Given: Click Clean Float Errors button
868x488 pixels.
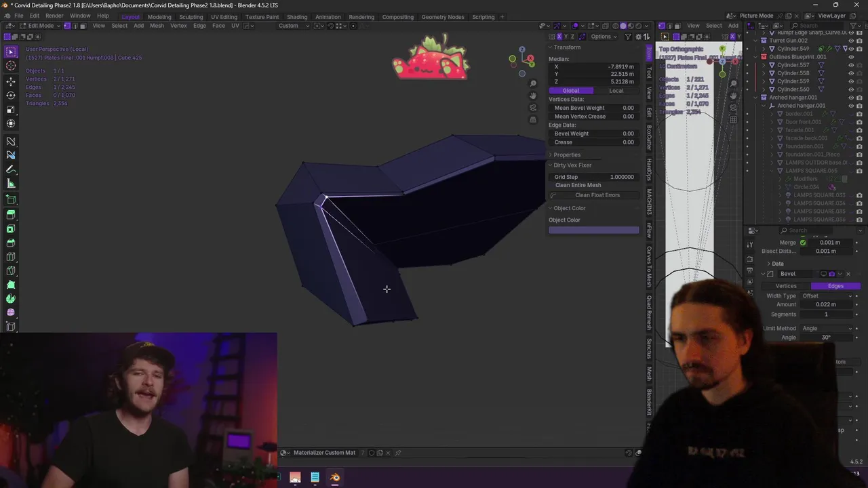Looking at the screenshot, I should point(594,195).
